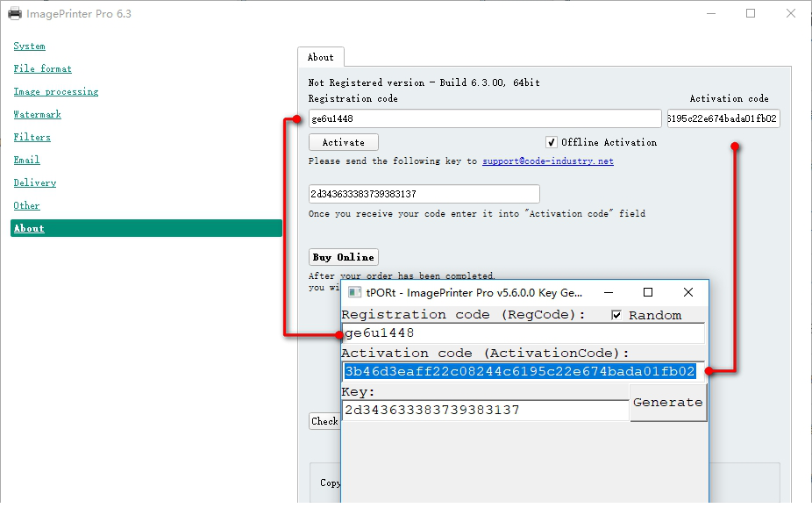Click the ImagePrinter Pro printer icon in title bar
Screen dimensions: 812x522
tap(15, 13)
